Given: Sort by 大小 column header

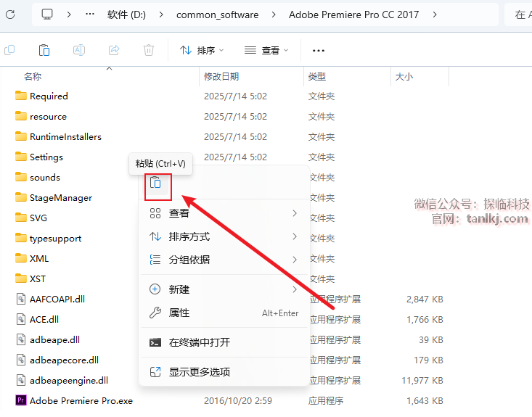Looking at the screenshot, I should (x=404, y=77).
